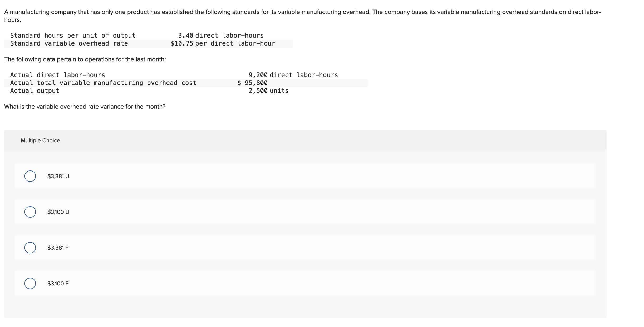Click the $3,100 F option label text

(58, 283)
